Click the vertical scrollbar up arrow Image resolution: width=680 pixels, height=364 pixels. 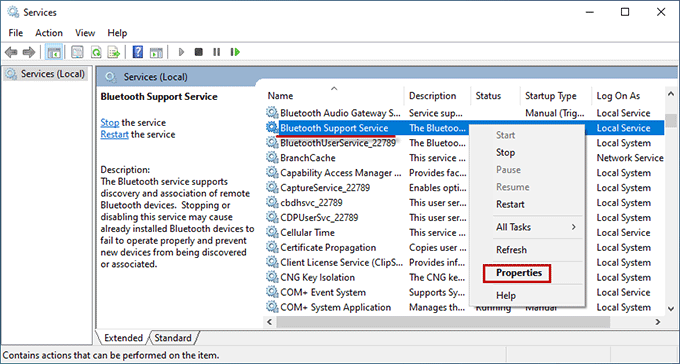(670, 94)
